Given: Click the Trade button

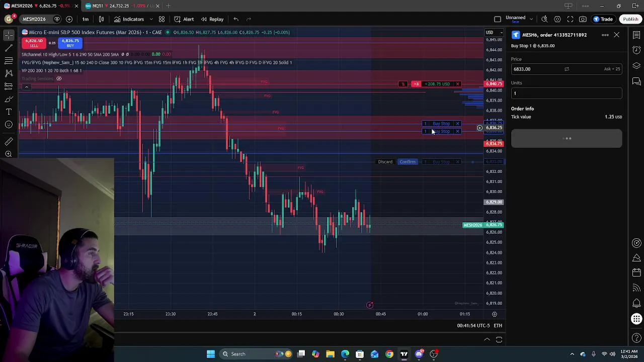Looking at the screenshot, I should (603, 19).
